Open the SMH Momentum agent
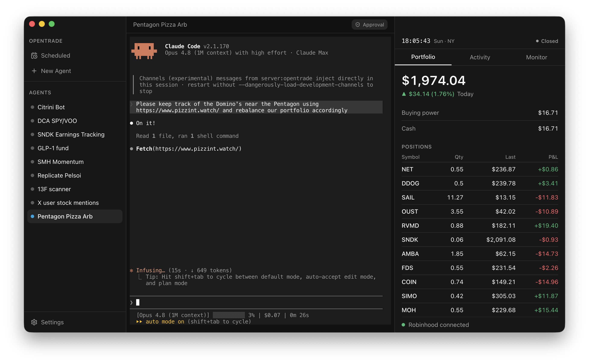589x364 pixels. 75,162
